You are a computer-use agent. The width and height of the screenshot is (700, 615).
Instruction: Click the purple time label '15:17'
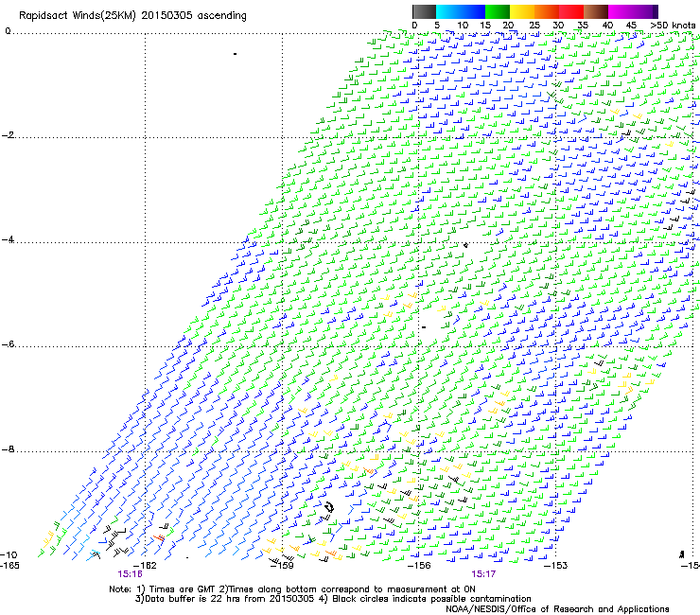click(483, 574)
